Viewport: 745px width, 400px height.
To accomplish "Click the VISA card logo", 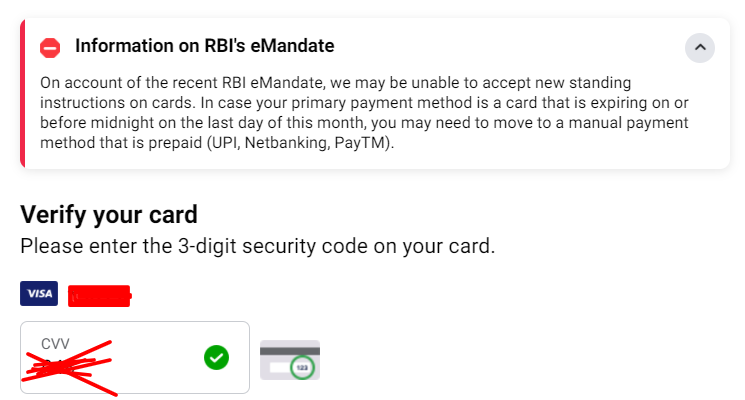I will pyautogui.click(x=39, y=293).
